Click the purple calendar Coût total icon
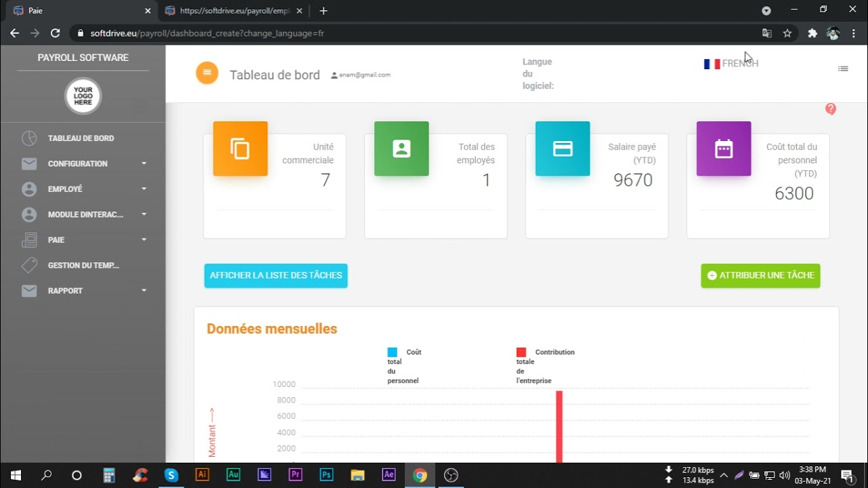Screen dimensions: 868x488 [x=724, y=148]
